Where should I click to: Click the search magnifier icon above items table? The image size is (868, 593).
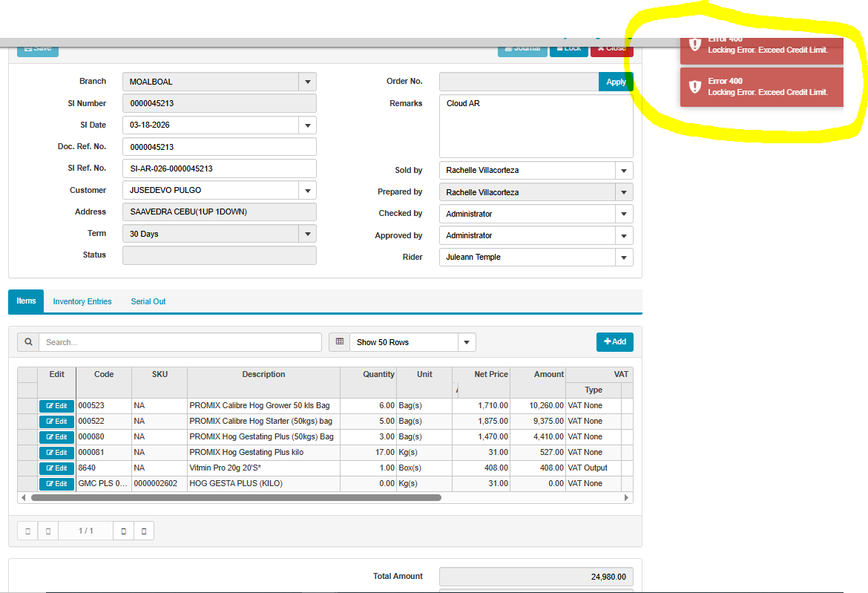click(x=28, y=342)
